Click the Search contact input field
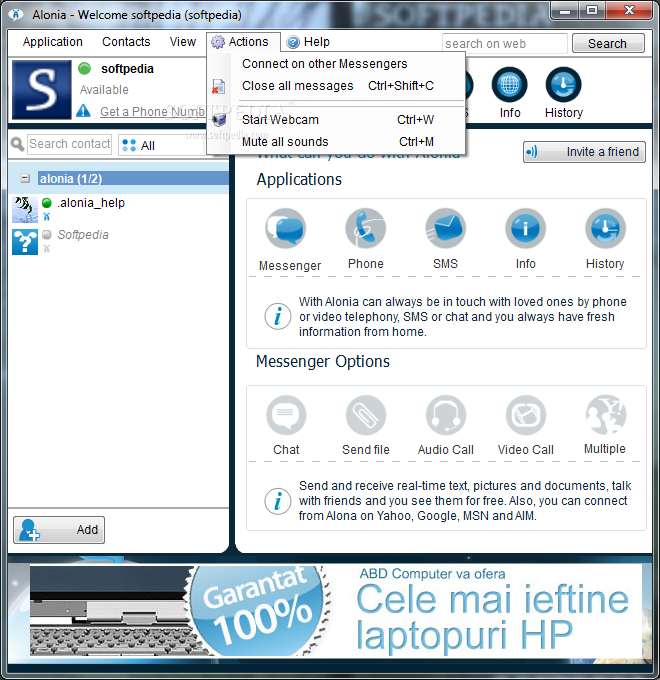Viewport: 660px width, 680px height. (x=69, y=144)
